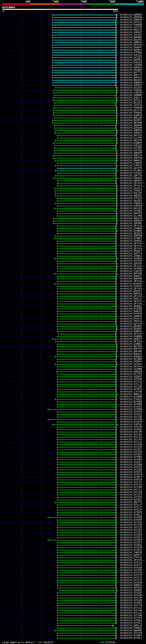Select the UniRef100_B6SIG5 label
Image resolution: width=146 pixels, height=644 pixels.
point(131,140)
